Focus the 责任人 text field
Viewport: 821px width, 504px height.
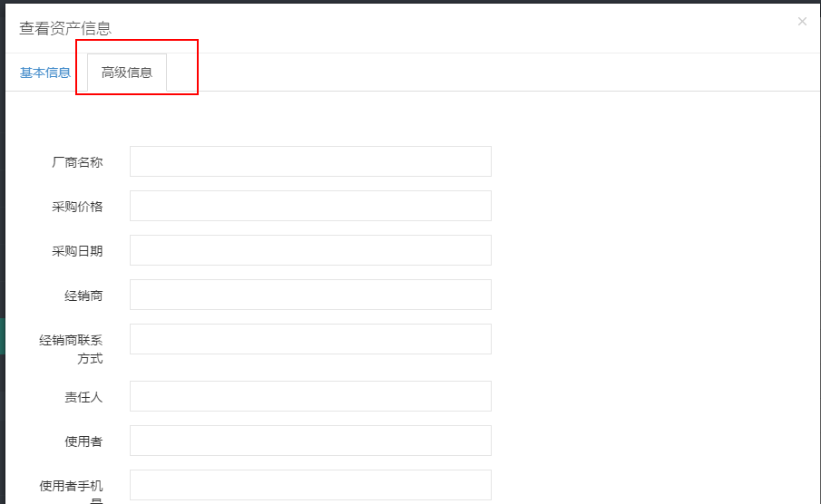(x=310, y=396)
